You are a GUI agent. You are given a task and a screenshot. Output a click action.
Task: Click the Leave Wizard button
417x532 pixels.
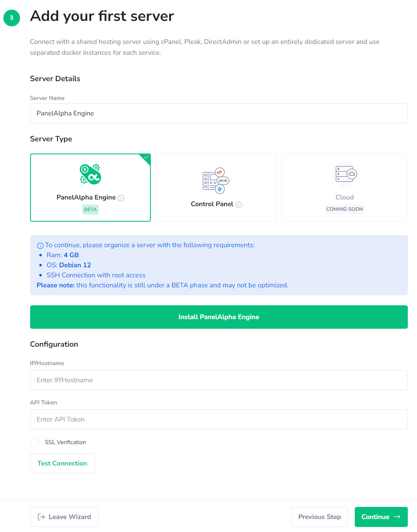(64, 517)
